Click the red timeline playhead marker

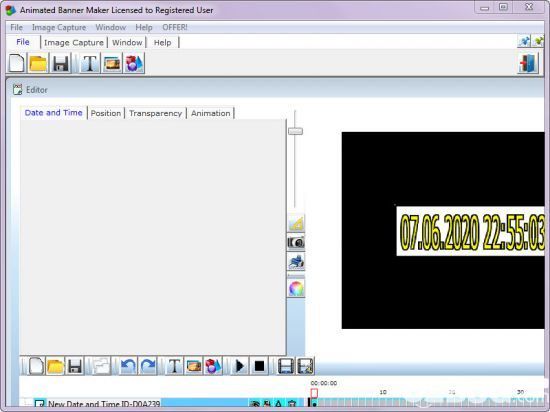point(314,393)
